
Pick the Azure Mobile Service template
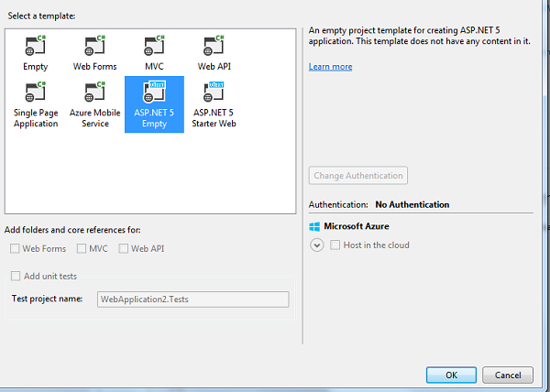click(x=94, y=104)
